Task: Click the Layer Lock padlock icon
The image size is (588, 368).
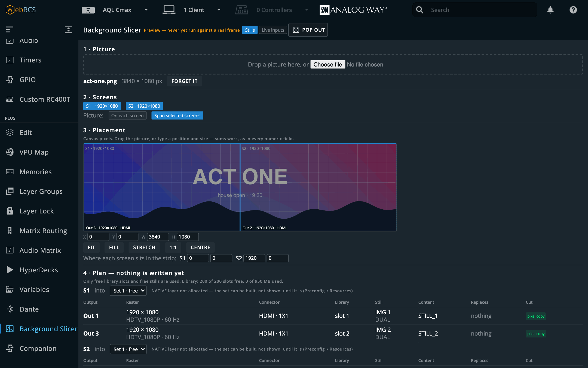Action: pyautogui.click(x=10, y=211)
